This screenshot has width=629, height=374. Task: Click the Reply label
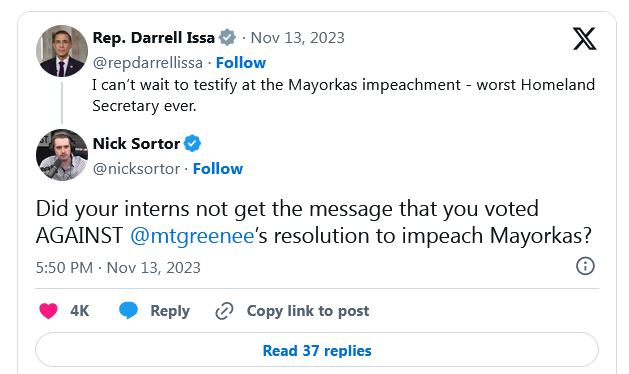[170, 311]
